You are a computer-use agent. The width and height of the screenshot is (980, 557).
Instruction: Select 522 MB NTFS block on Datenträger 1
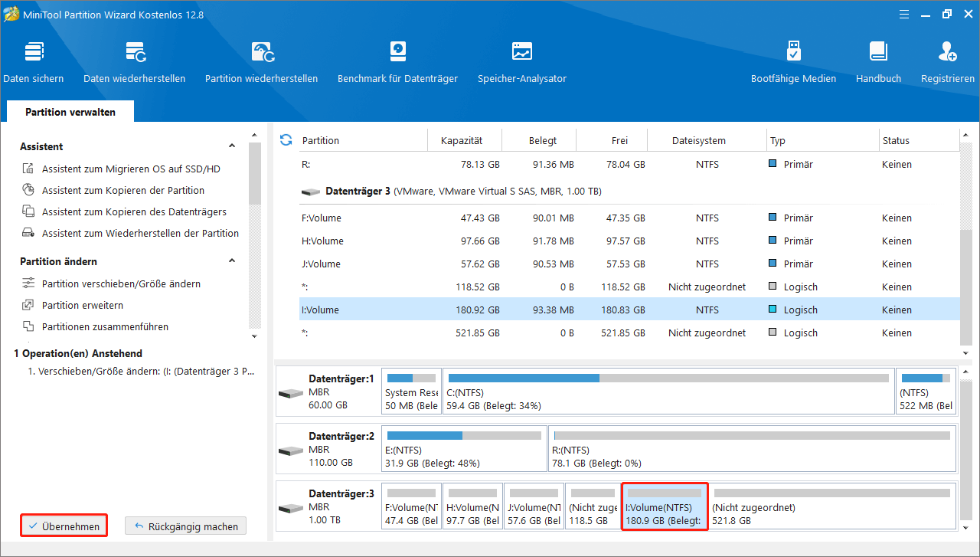tap(926, 392)
